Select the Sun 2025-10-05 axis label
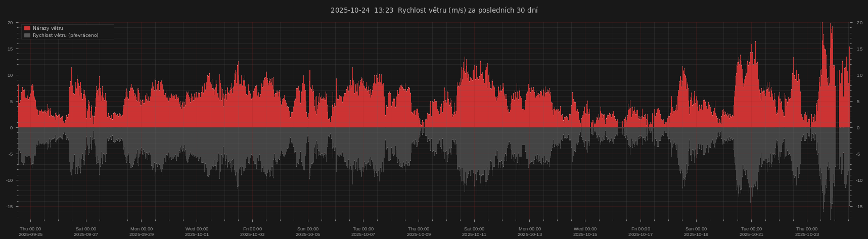 click(x=308, y=231)
